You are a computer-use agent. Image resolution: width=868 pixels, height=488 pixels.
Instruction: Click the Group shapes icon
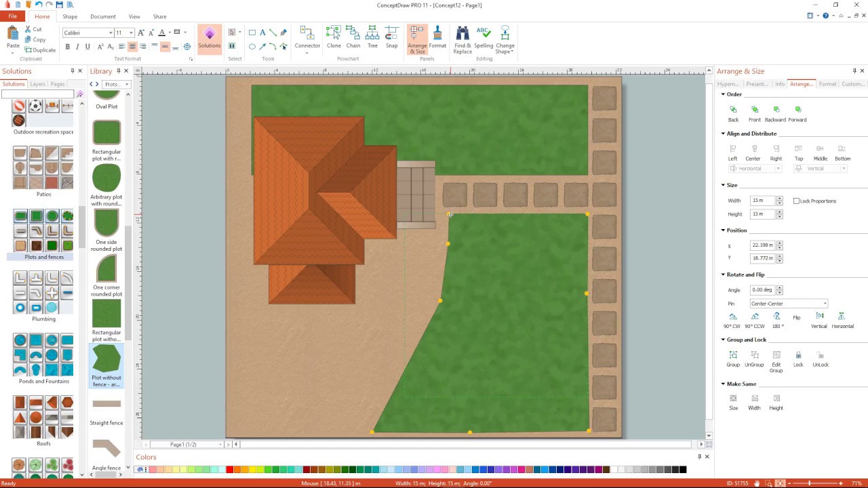(733, 356)
